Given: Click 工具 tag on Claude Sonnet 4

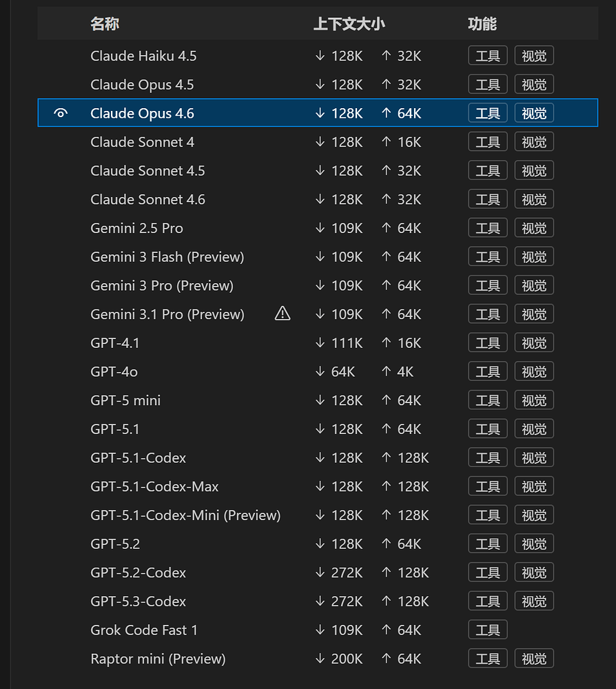Looking at the screenshot, I should click(x=488, y=142).
